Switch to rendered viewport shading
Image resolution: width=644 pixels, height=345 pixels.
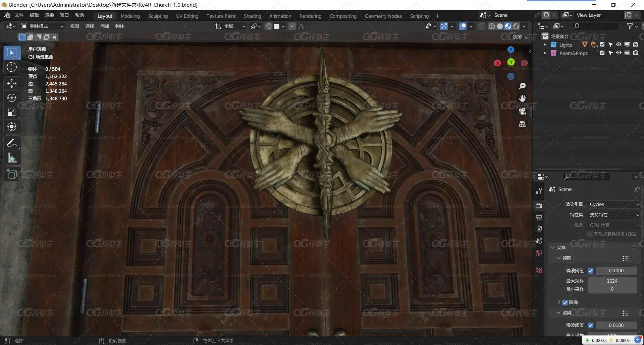pyautogui.click(x=516, y=26)
